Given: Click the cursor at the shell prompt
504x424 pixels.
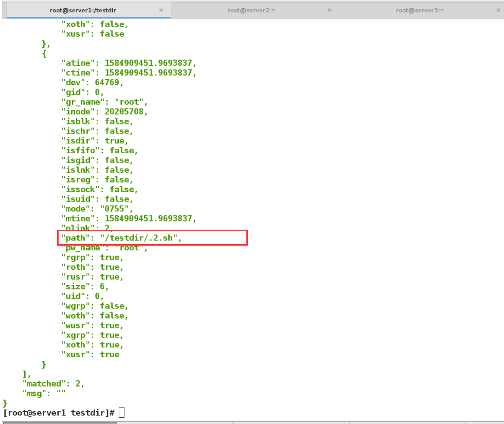Looking at the screenshot, I should [x=121, y=412].
